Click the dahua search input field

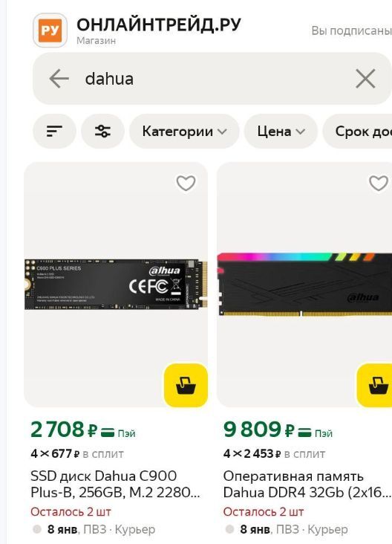[x=212, y=79]
